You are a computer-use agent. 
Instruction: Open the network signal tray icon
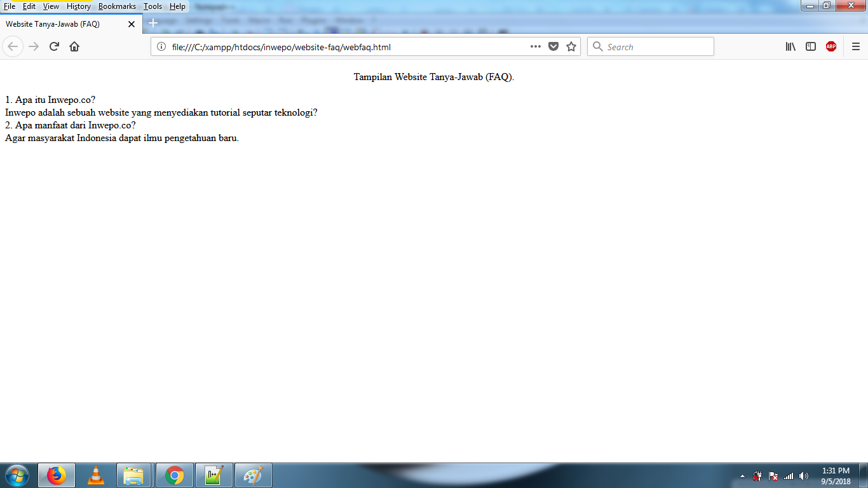(x=789, y=476)
